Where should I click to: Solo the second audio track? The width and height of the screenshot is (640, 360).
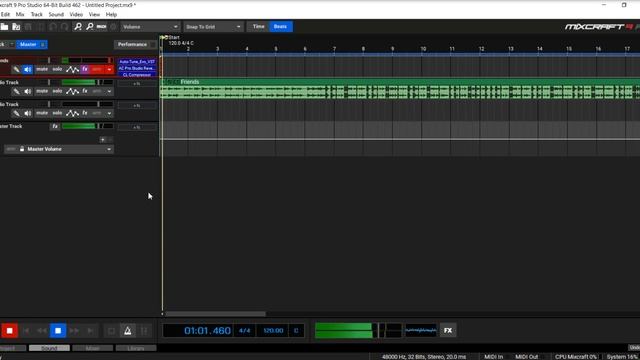(57, 91)
